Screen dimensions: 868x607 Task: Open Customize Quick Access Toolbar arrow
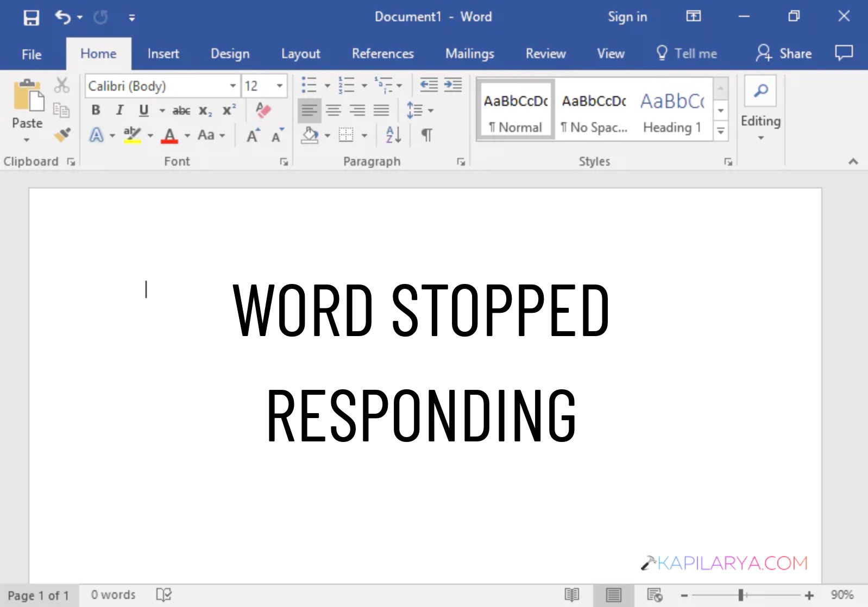tap(131, 18)
